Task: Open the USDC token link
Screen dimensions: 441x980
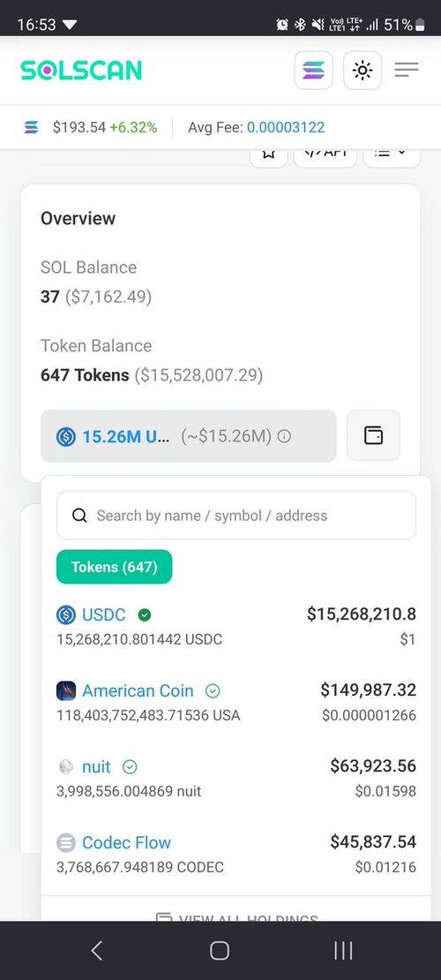Action: [104, 615]
